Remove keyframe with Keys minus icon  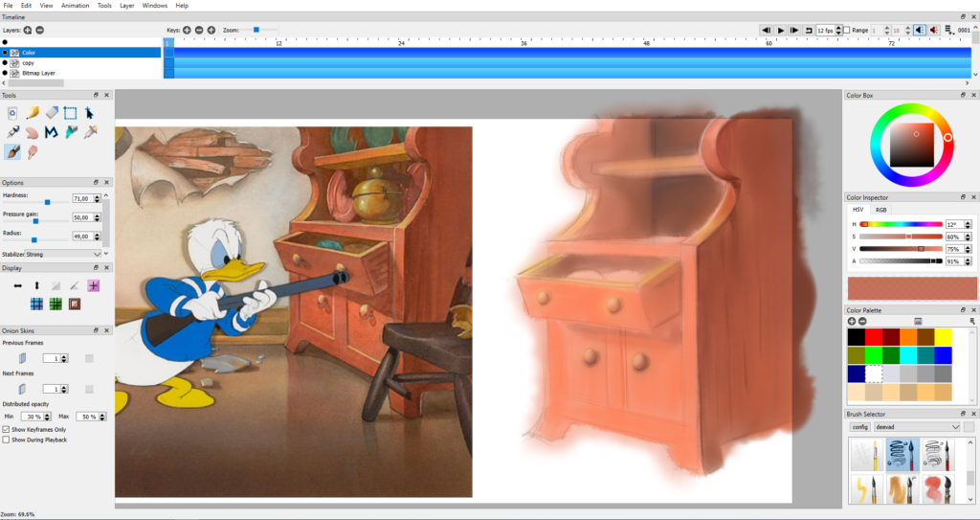[x=199, y=30]
